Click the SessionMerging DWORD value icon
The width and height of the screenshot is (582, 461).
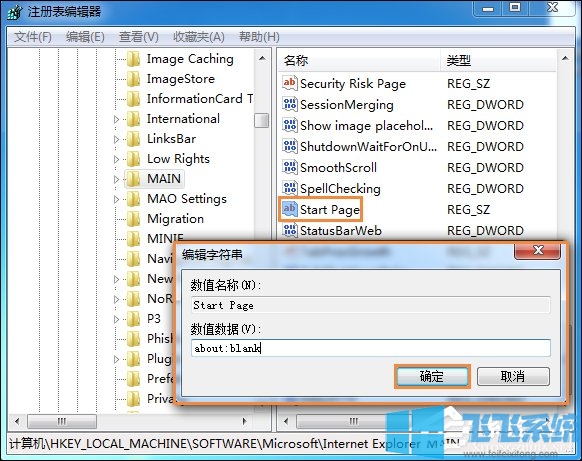click(289, 104)
